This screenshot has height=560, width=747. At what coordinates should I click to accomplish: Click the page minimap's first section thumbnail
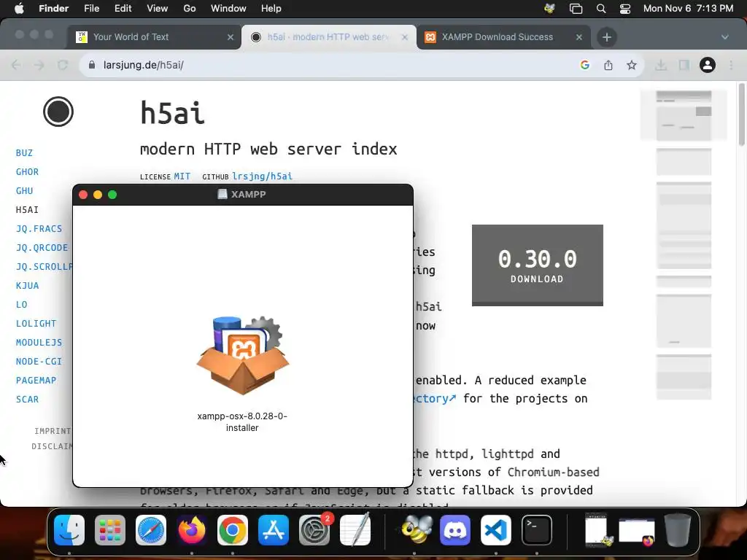click(684, 116)
